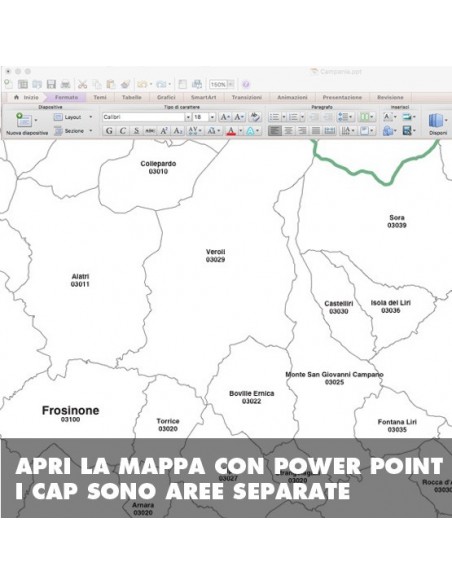Toggle bold (G) formatting
Screen dimensions: 452x584
109,131
